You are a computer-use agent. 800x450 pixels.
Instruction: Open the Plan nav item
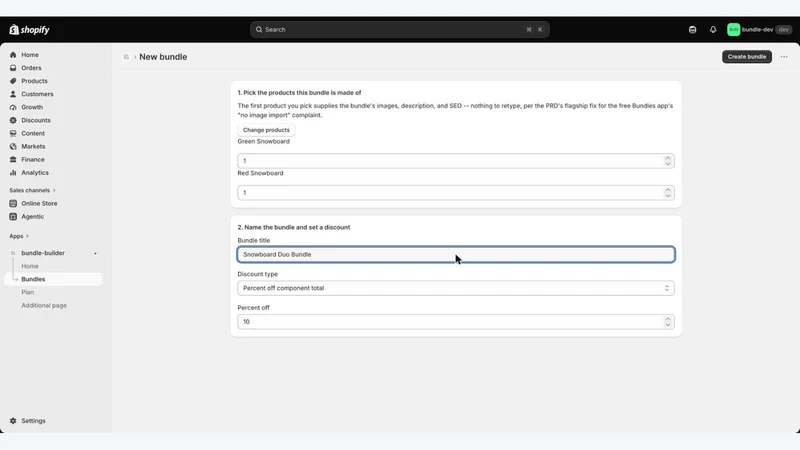click(x=28, y=292)
